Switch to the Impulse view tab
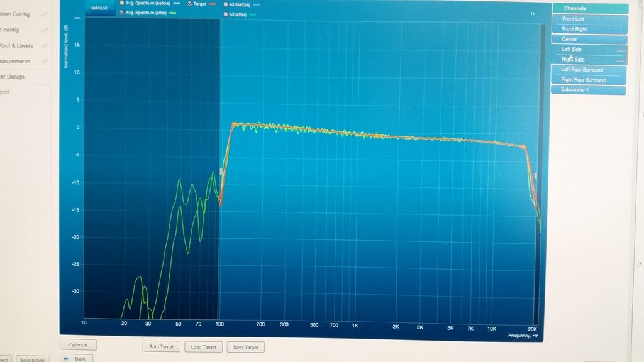This screenshot has height=362, width=644. point(99,8)
